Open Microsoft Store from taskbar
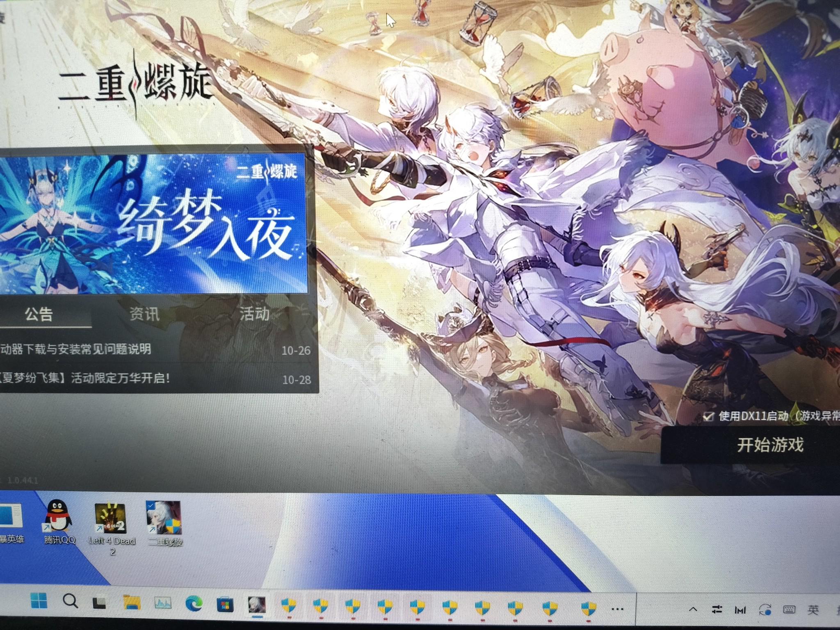This screenshot has height=630, width=840. [225, 604]
